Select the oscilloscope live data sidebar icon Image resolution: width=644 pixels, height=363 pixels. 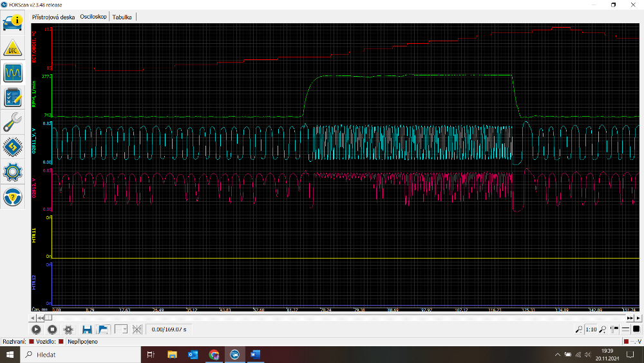pyautogui.click(x=14, y=72)
